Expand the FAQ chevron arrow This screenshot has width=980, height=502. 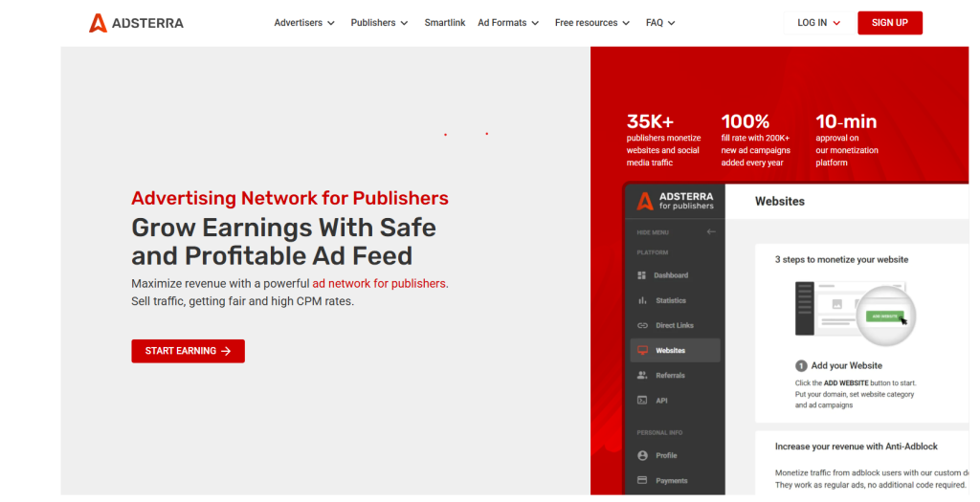click(672, 23)
